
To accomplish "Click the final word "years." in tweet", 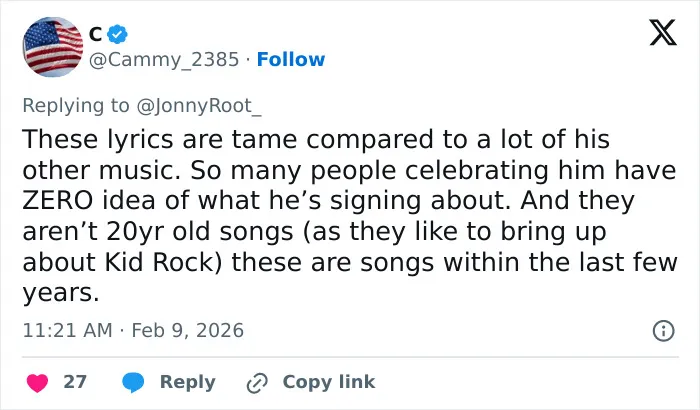I will (x=61, y=293).
